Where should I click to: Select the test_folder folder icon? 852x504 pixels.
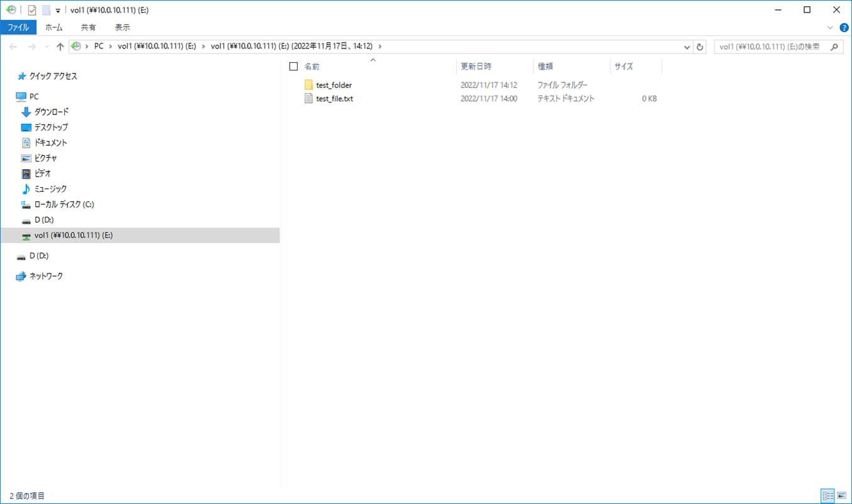tap(309, 85)
